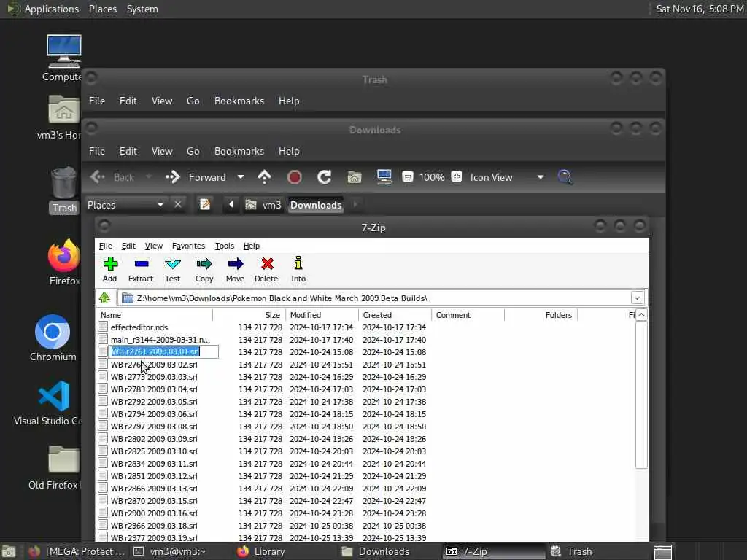The height and width of the screenshot is (560, 747).
Task: Switch to Trash window in taskbar
Action: (x=571, y=551)
